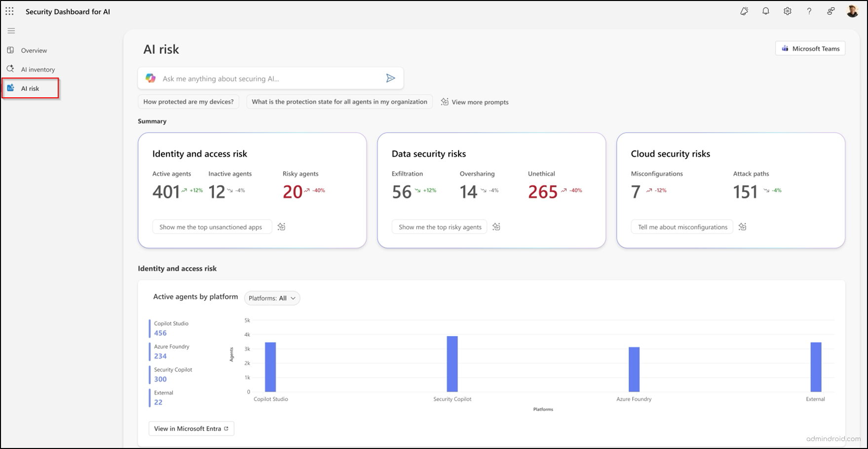Click your profile avatar picture
Screen dimensions: 868x449
[852, 10]
